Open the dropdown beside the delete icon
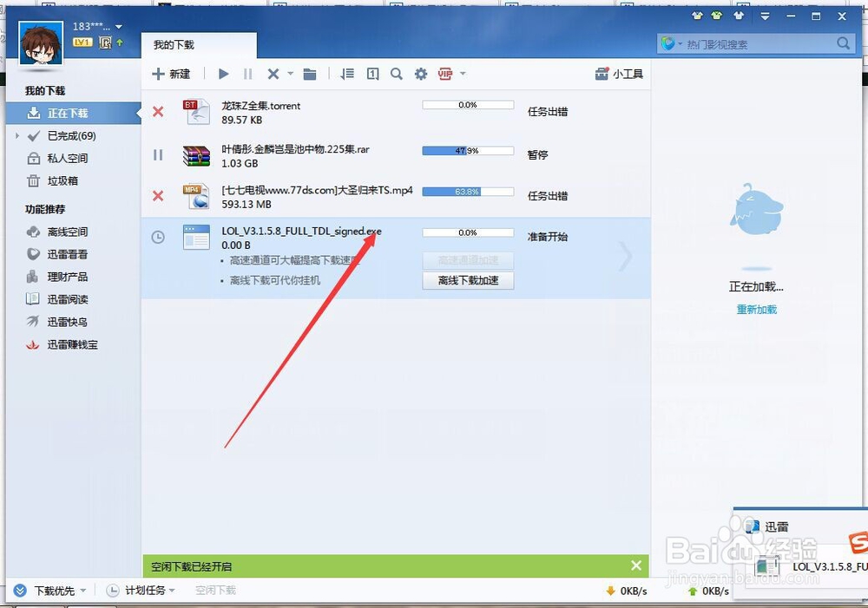 [290, 74]
